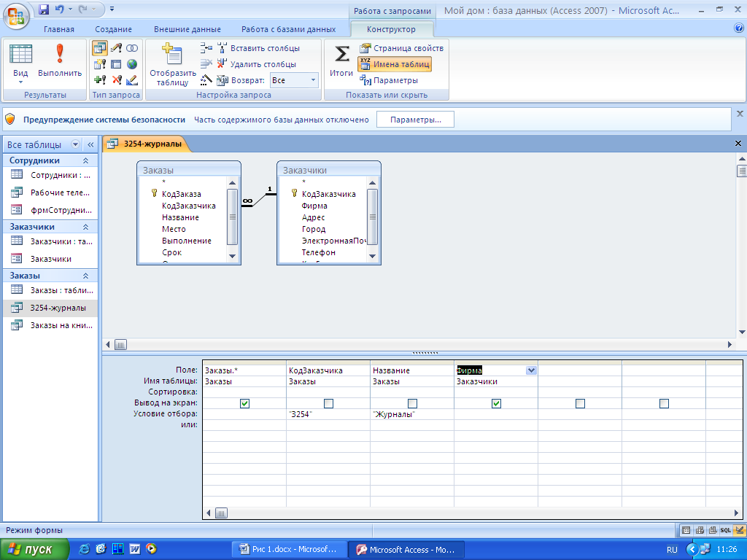Click Design view icon in status bar
The height and width of the screenshot is (560, 747).
[x=740, y=530]
